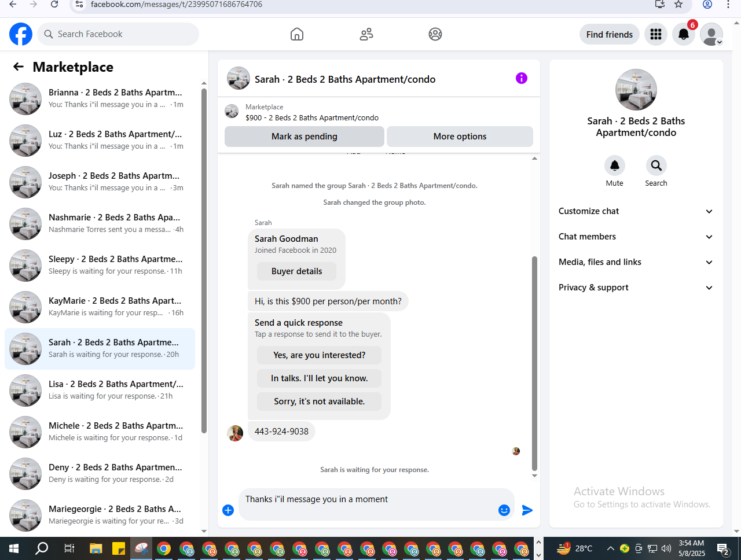Open the Menu grid icon
The image size is (741, 560).
[656, 34]
